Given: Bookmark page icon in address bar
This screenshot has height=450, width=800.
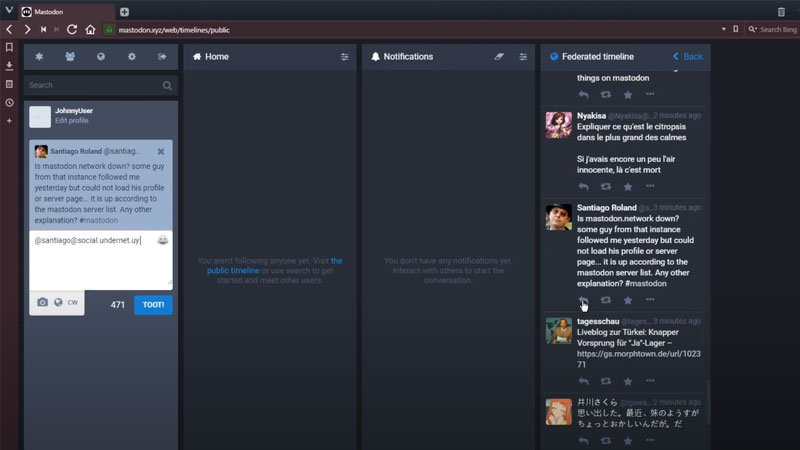Looking at the screenshot, I should (x=736, y=30).
